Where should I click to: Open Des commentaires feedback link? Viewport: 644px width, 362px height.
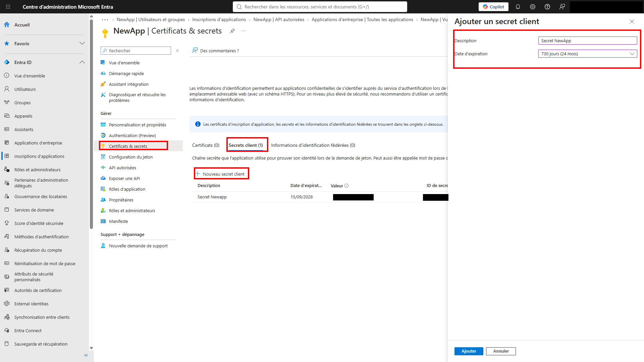click(215, 51)
